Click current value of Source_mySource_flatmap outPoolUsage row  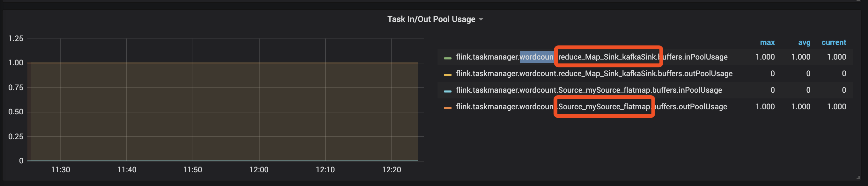pos(836,107)
